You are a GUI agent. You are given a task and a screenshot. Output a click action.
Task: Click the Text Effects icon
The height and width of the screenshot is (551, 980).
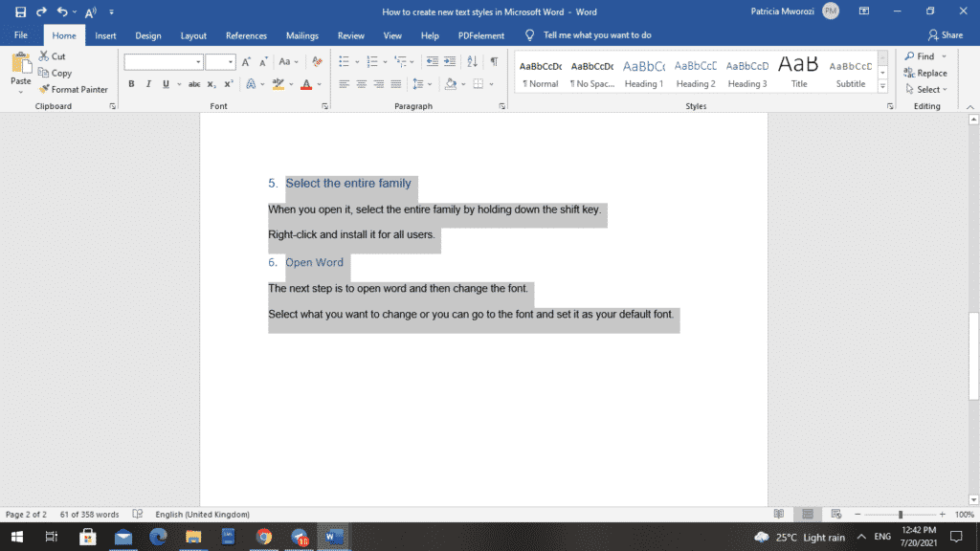click(x=251, y=84)
